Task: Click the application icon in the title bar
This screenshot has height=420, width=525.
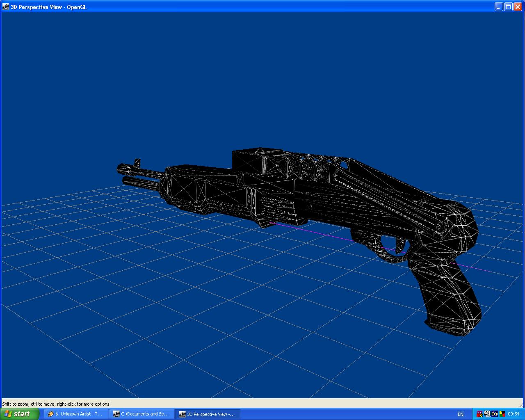Action: click(5, 7)
